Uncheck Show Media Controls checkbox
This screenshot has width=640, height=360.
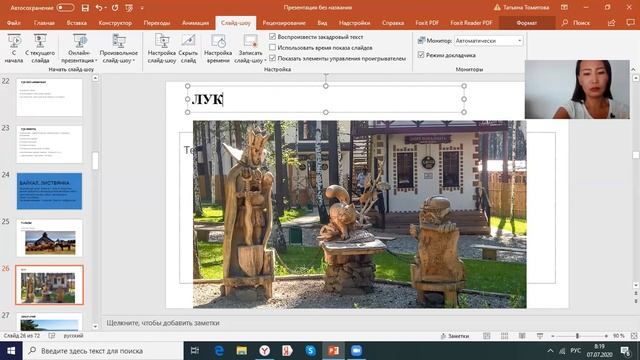coord(273,58)
